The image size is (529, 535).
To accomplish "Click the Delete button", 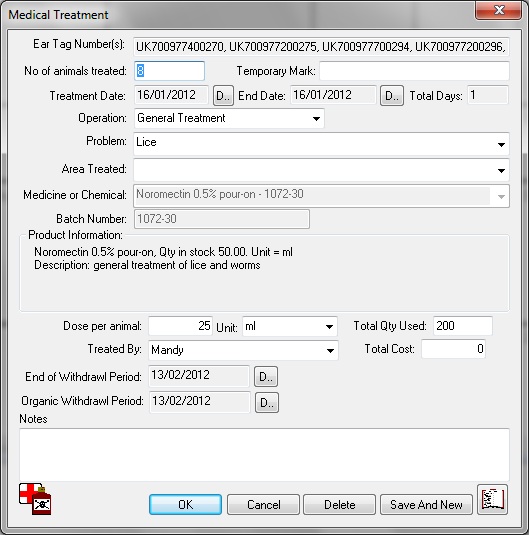I will 340,505.
